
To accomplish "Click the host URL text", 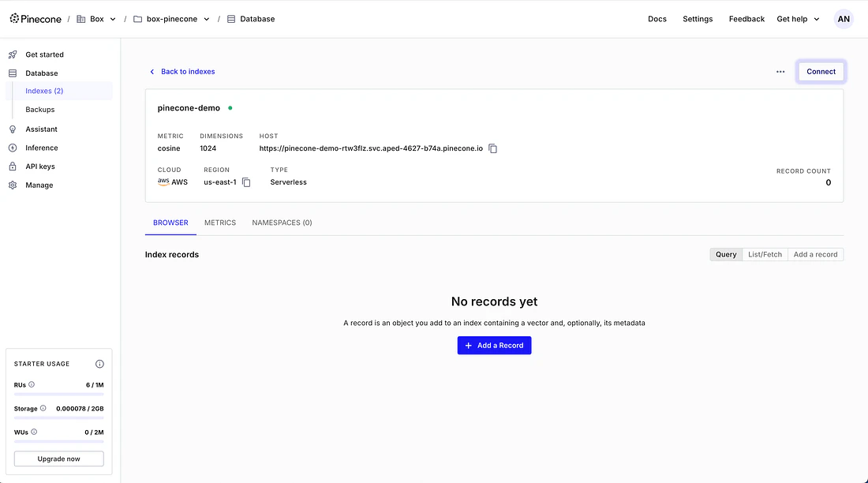I will pos(371,148).
